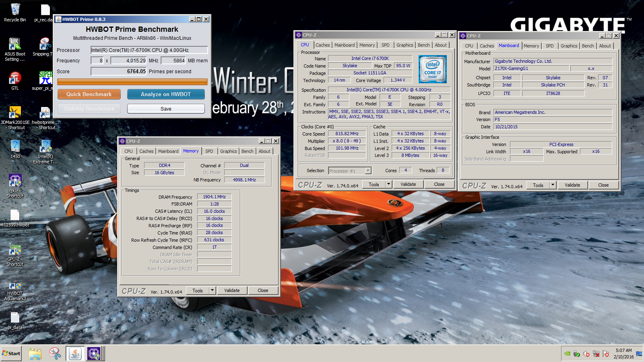Click the Processor field in HWBOT Prime
The image size is (644, 362).
tap(149, 50)
